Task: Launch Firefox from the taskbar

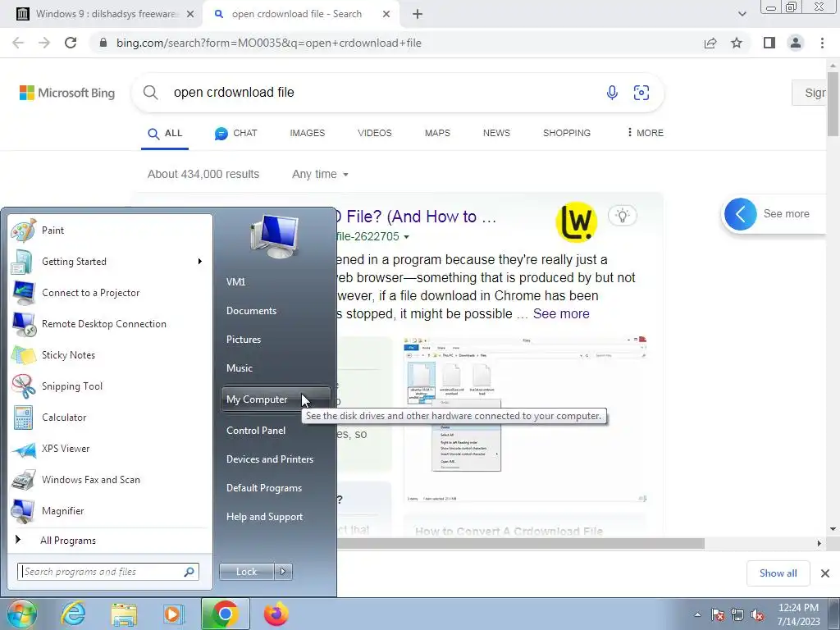Action: pos(276,614)
